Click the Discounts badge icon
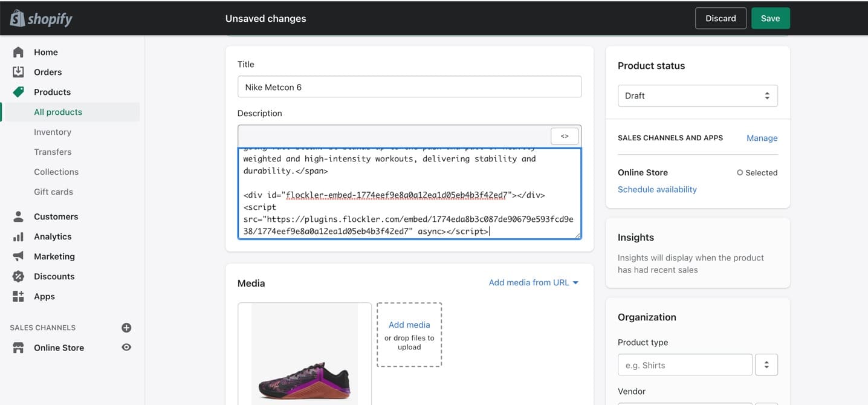This screenshot has height=405, width=868. tap(18, 276)
